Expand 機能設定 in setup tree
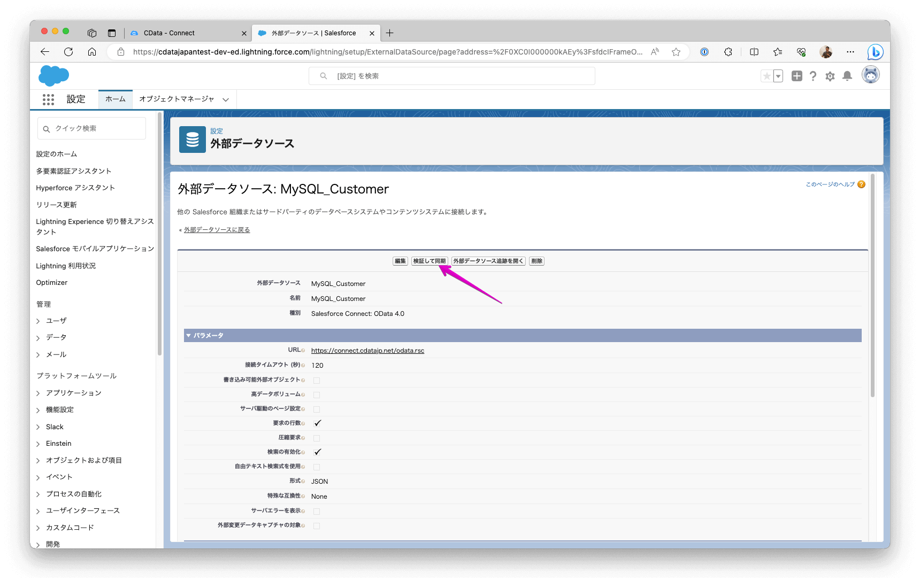Viewport: 920px width, 588px height. coord(38,411)
